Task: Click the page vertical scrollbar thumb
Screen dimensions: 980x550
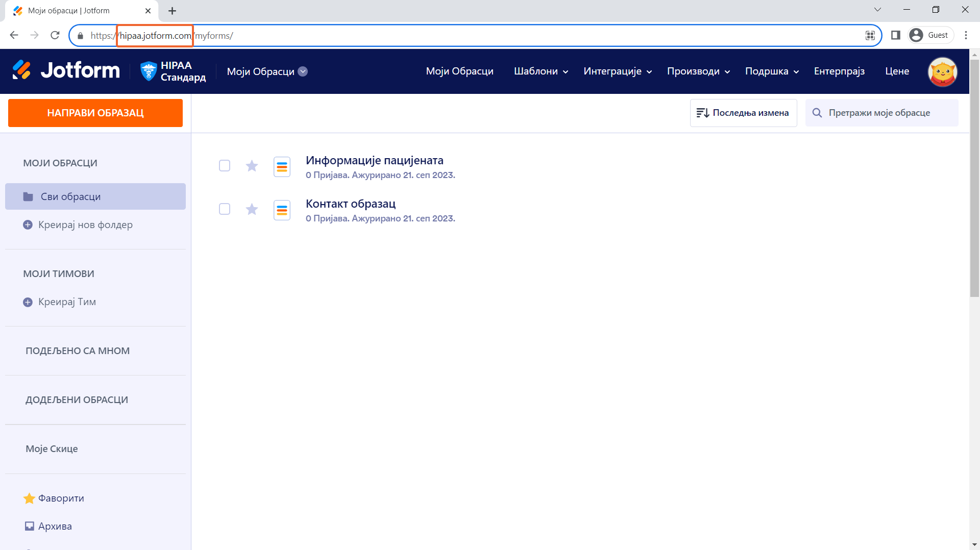Action: point(974,178)
